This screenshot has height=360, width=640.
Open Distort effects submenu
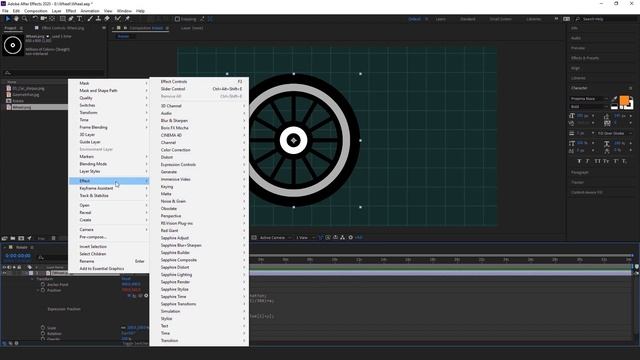199,157
